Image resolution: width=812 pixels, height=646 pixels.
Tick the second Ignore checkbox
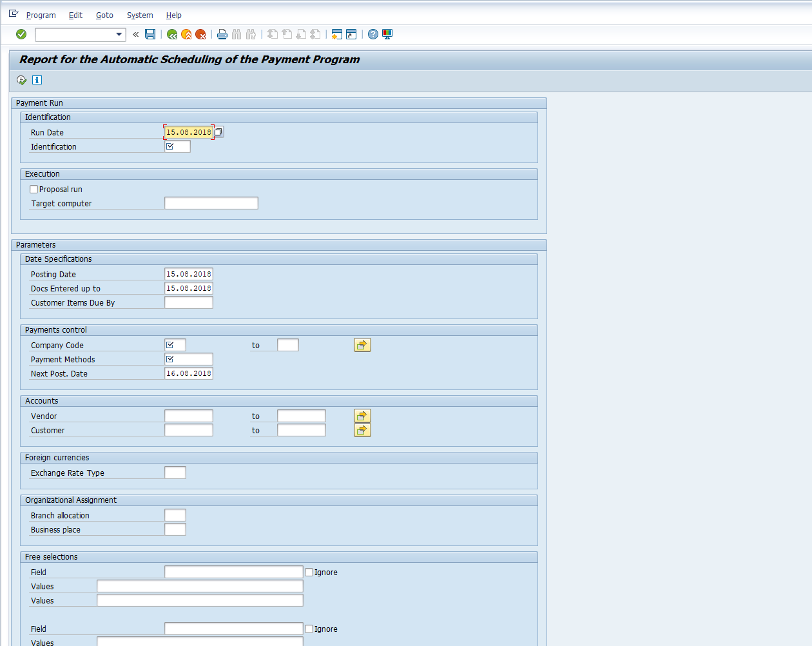point(309,629)
